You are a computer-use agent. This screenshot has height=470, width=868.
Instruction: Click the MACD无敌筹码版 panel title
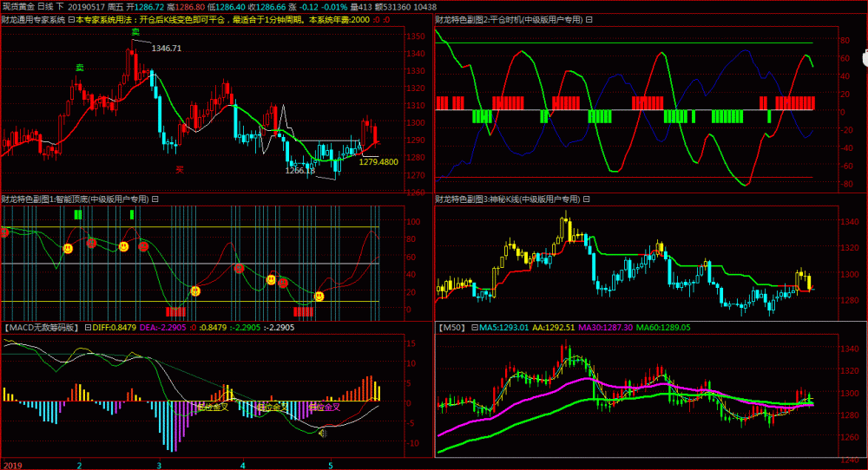click(43, 327)
